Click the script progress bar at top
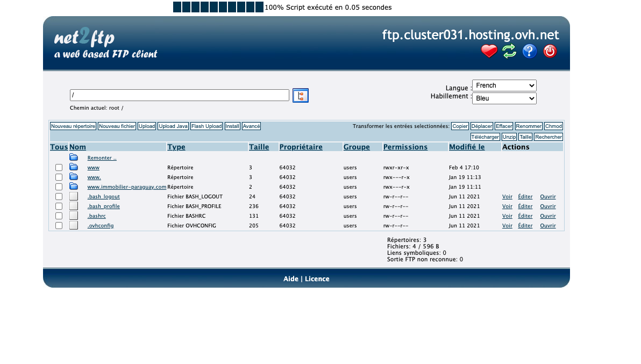 (218, 7)
